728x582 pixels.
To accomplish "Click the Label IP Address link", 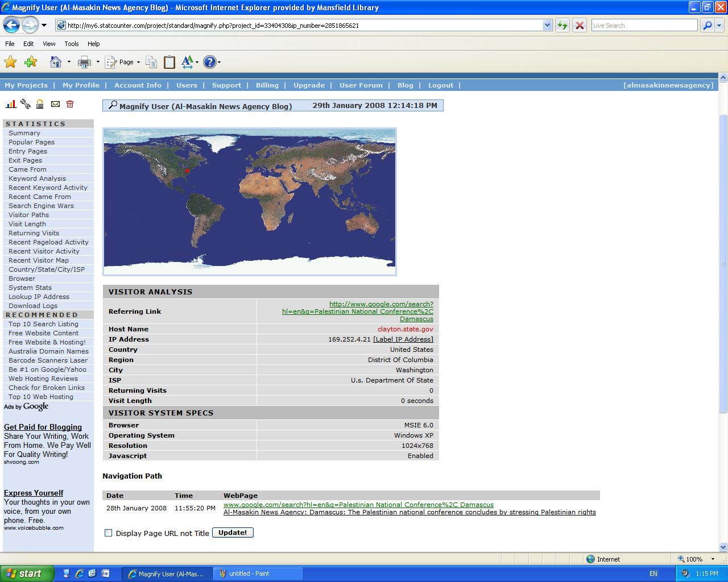I will coord(403,339).
